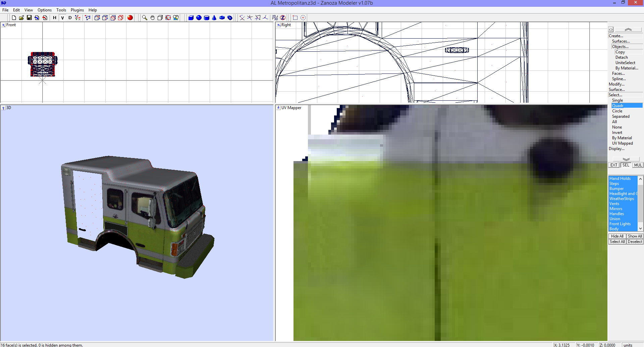Create a cone primitive
This screenshot has height=347, width=644.
click(214, 17)
